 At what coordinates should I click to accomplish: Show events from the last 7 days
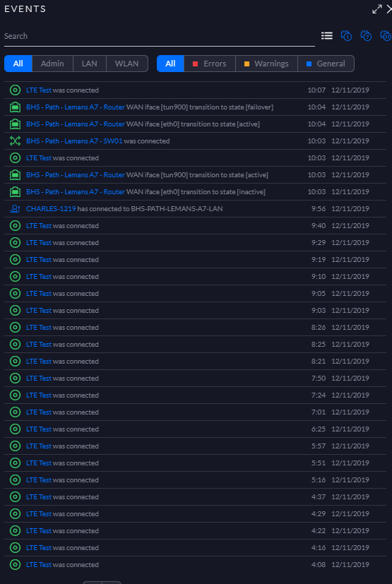point(366,36)
